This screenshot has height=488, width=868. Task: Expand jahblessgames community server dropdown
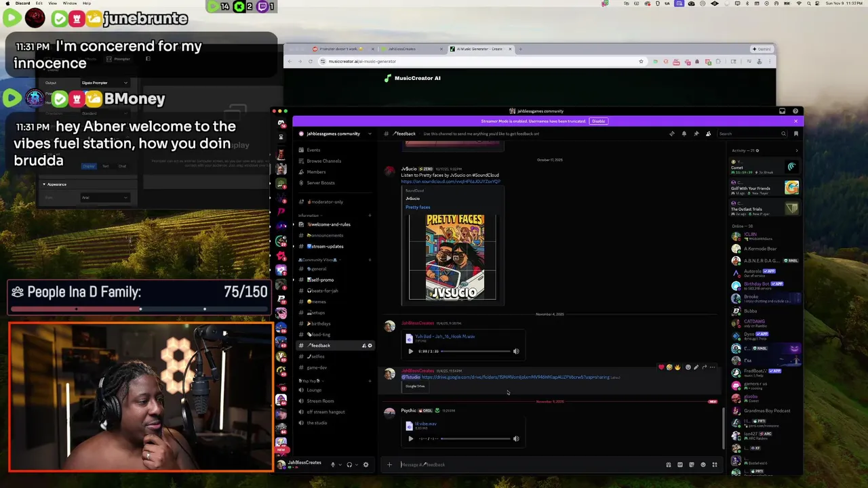point(370,134)
